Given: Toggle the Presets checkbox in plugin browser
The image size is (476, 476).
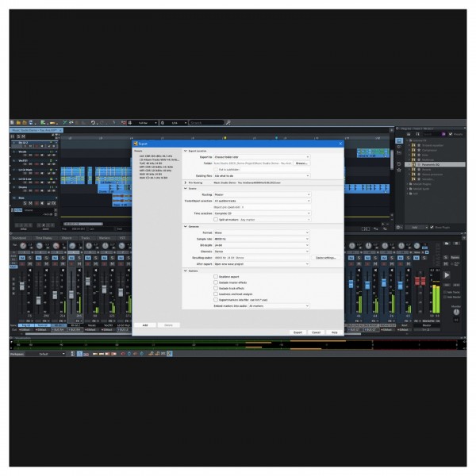Looking at the screenshot, I should (x=451, y=134).
